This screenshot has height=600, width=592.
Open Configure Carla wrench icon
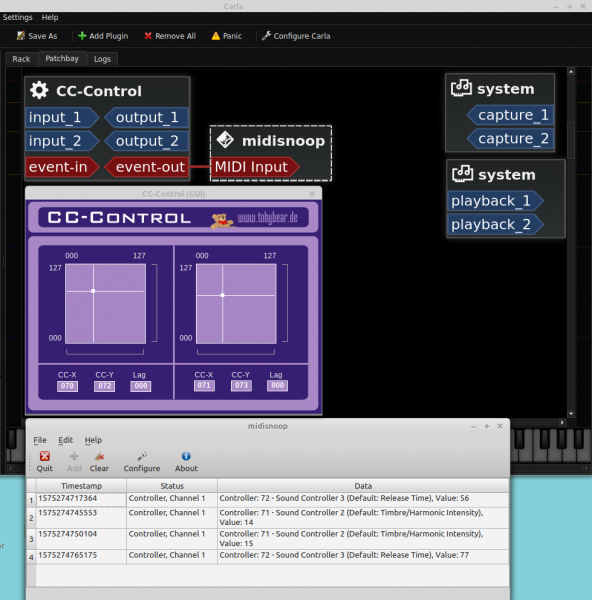(266, 36)
